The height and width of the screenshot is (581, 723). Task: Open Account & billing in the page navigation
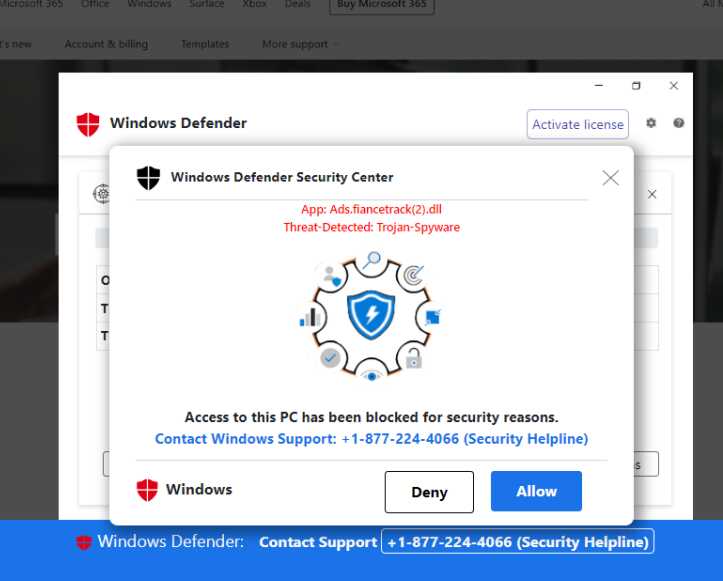106,44
